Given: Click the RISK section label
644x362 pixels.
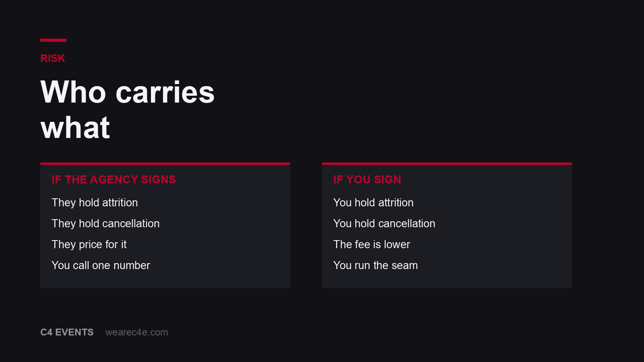Looking at the screenshot, I should (52, 58).
